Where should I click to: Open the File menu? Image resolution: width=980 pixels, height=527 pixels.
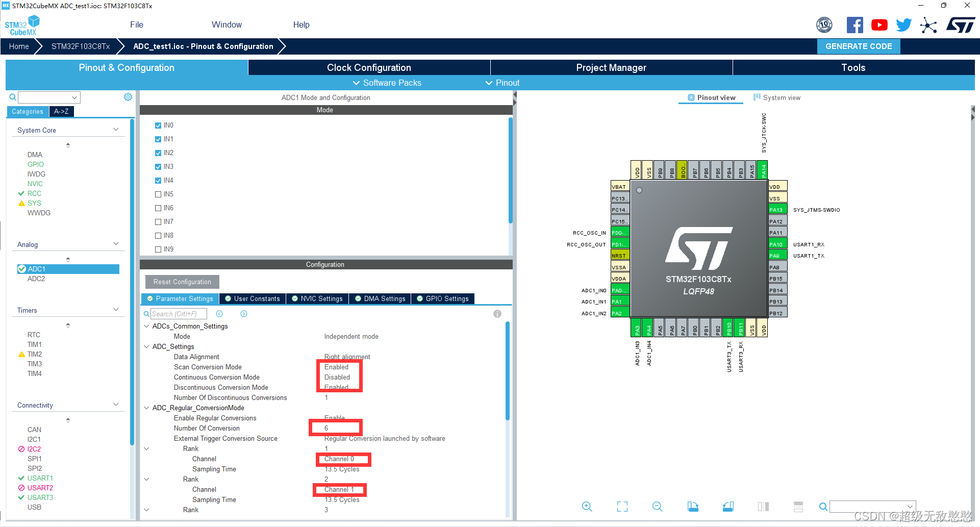[x=137, y=24]
